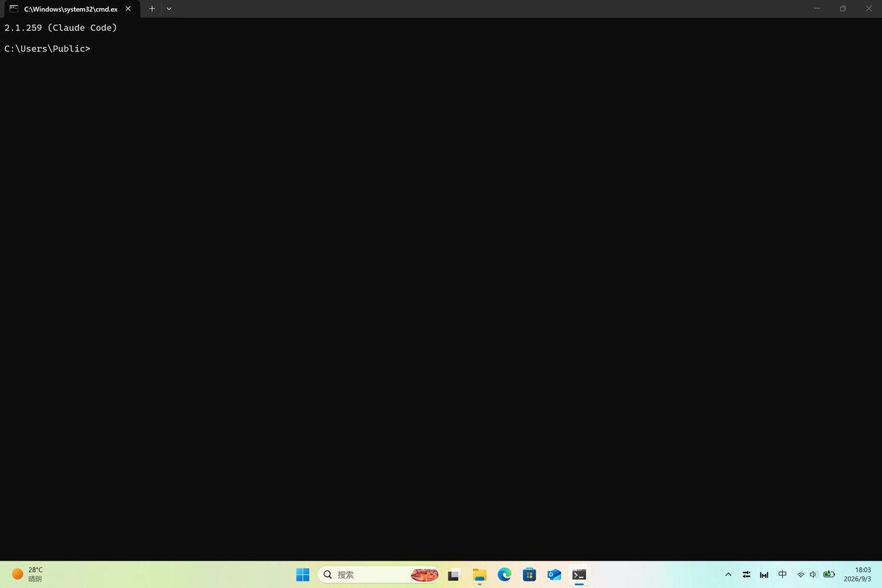Launch Outlook from the taskbar
This screenshot has height=588, width=882.
[554, 575]
